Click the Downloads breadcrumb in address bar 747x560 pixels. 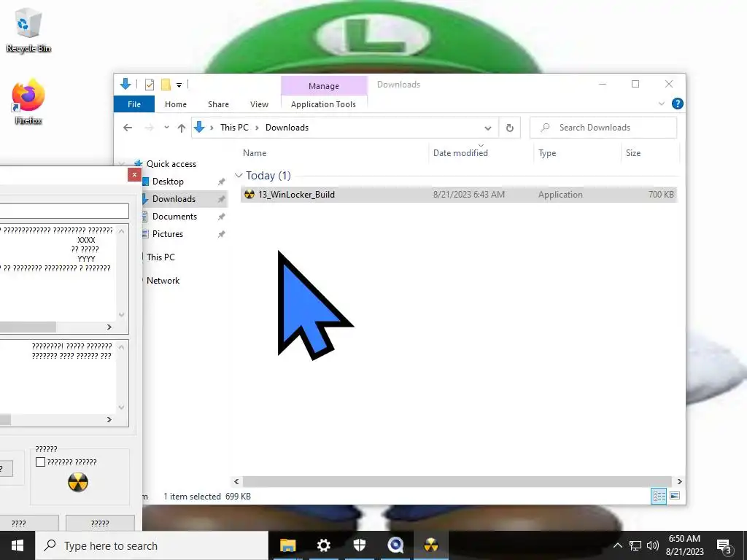coord(287,128)
